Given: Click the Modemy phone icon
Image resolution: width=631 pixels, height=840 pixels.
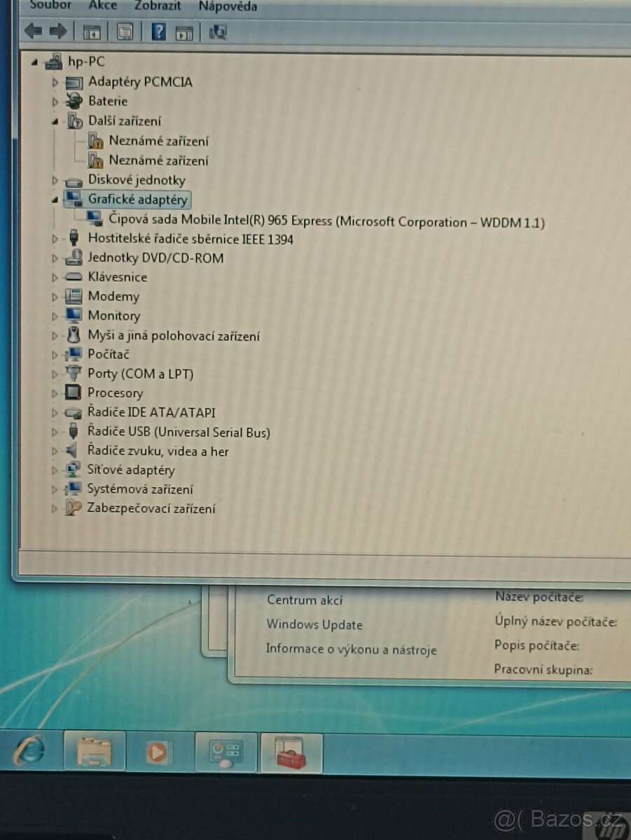Looking at the screenshot, I should pos(74,296).
